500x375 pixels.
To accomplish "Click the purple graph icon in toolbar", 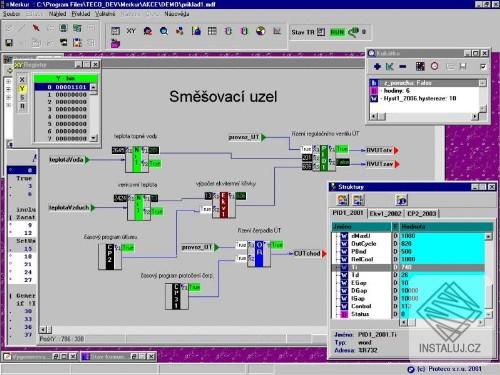I will pyautogui.click(x=277, y=31).
